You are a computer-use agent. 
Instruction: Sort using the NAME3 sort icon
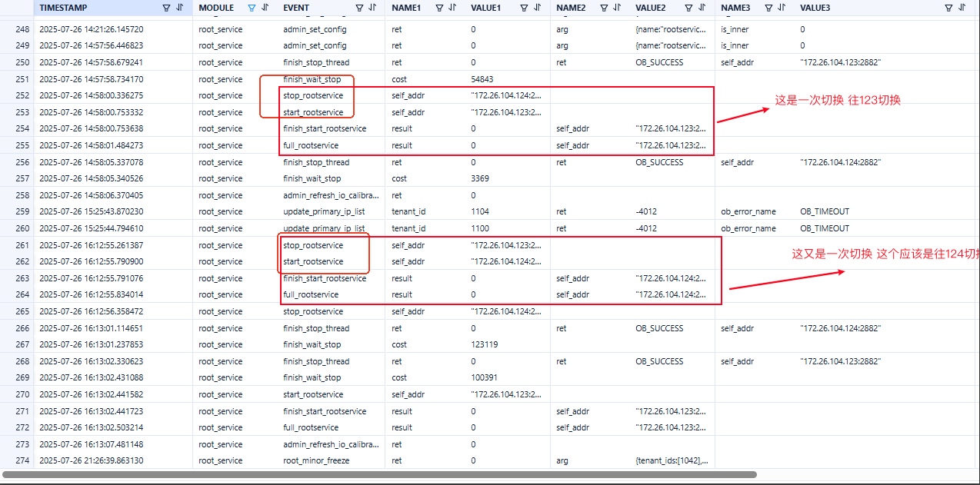[782, 8]
